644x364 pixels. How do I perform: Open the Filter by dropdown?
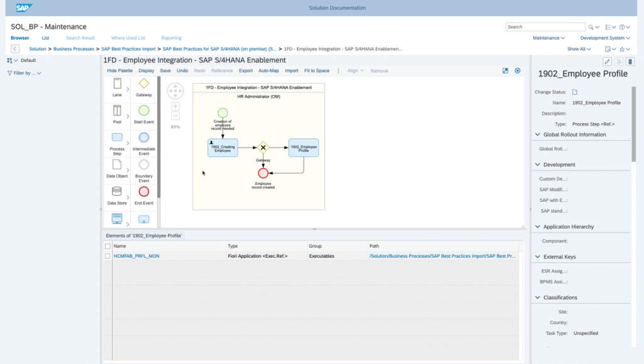pyautogui.click(x=25, y=73)
